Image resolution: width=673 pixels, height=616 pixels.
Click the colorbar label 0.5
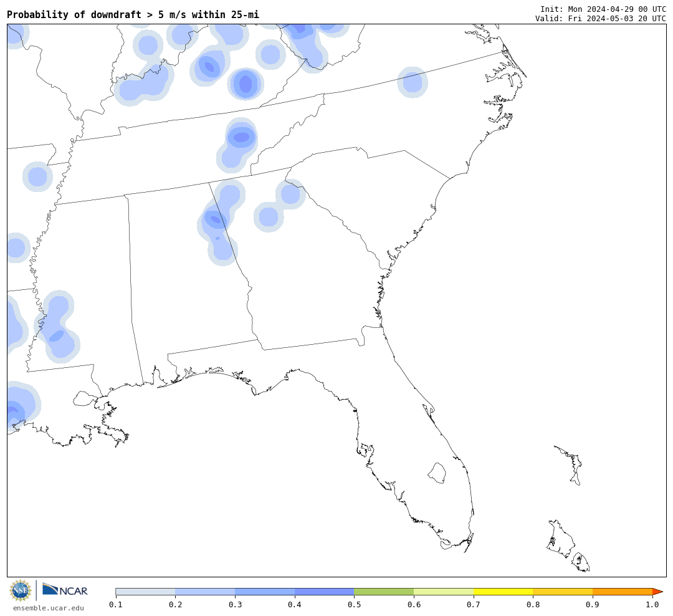[x=354, y=605]
